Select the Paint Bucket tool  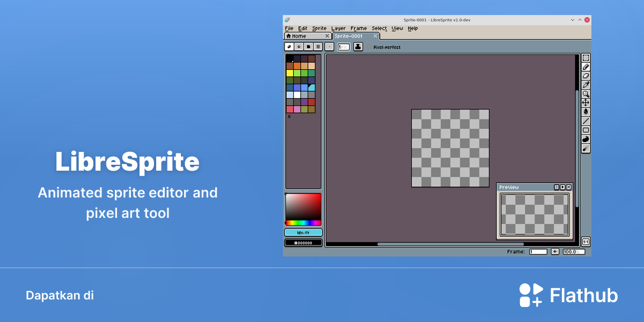pos(586,112)
